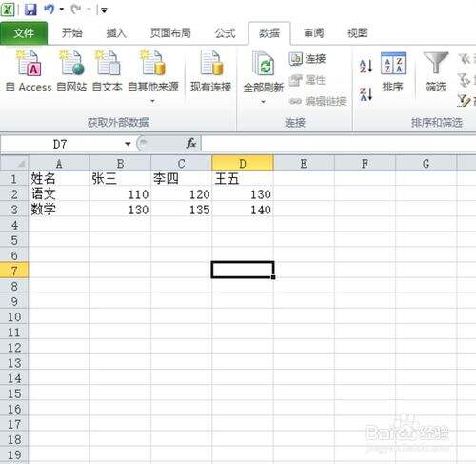
Task: Sort ascending A to Z icon
Action: pos(366,67)
